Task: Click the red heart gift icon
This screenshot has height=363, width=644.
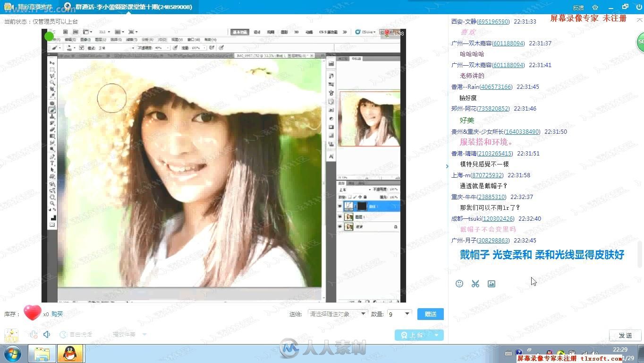Action: click(32, 312)
